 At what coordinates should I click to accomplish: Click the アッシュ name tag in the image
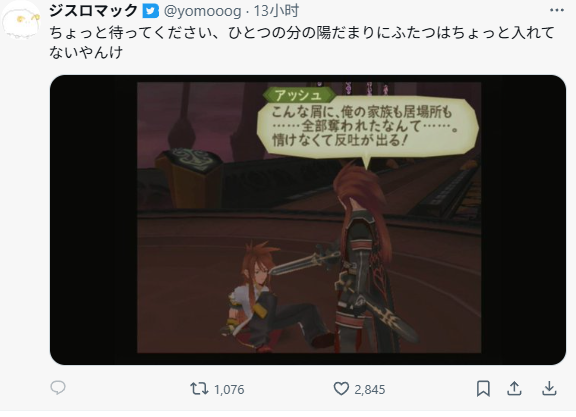[299, 95]
